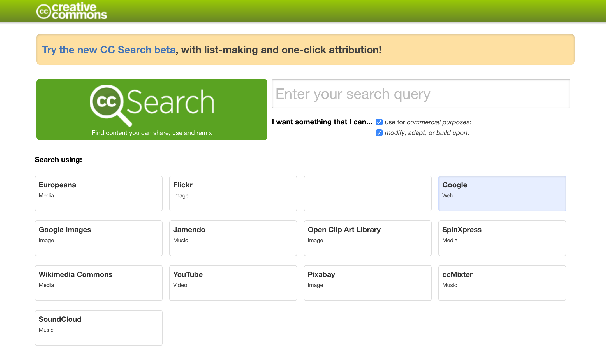
Task: Uncheck use for commercial purposes
Action: click(379, 122)
